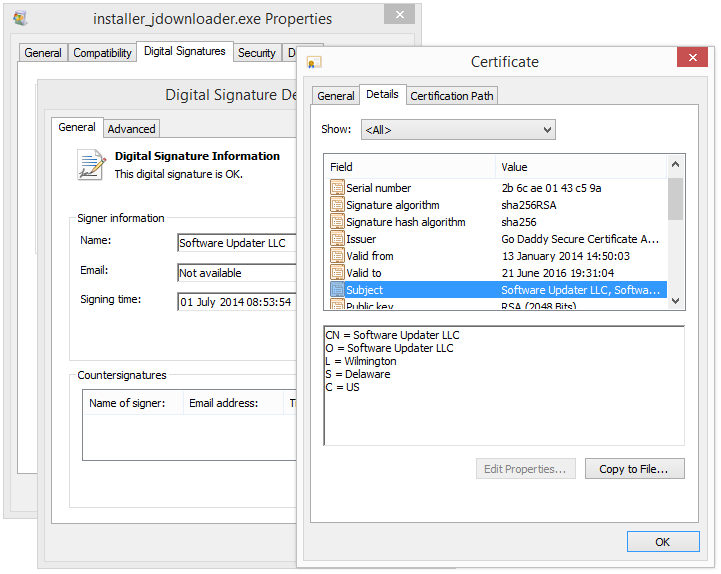The width and height of the screenshot is (721, 574).
Task: Click the Issuer field icon
Action: click(337, 239)
